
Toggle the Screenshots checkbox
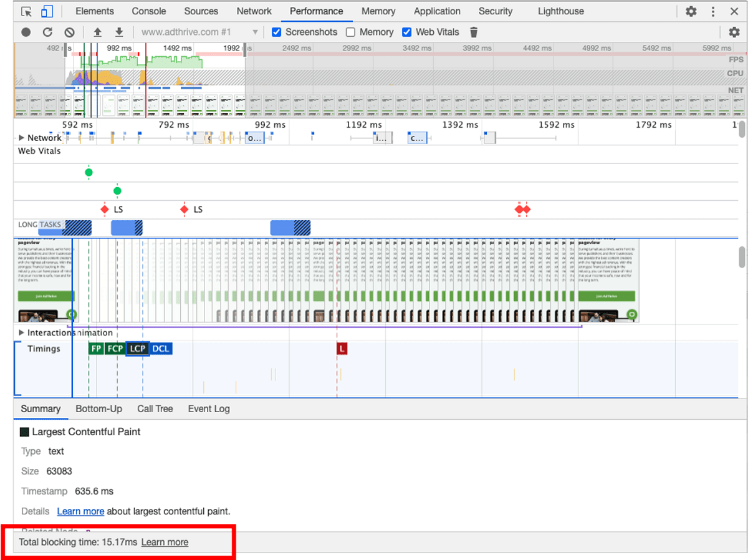click(277, 32)
